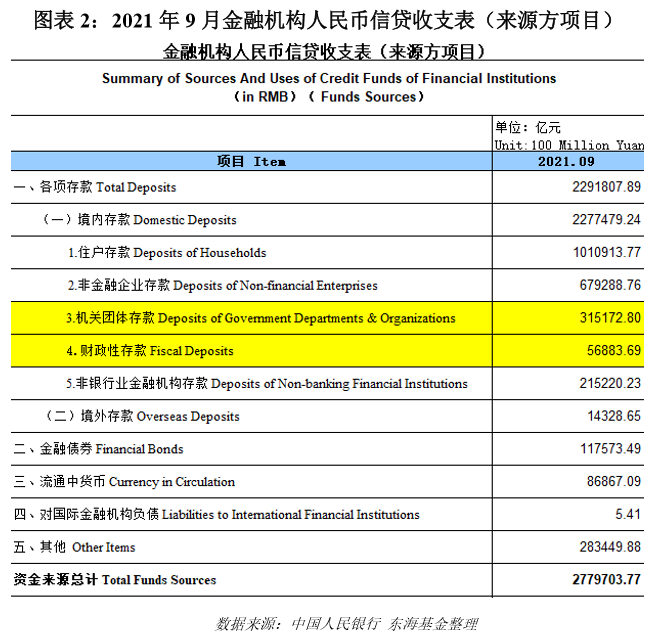Click the value 2291807.89

(606, 187)
